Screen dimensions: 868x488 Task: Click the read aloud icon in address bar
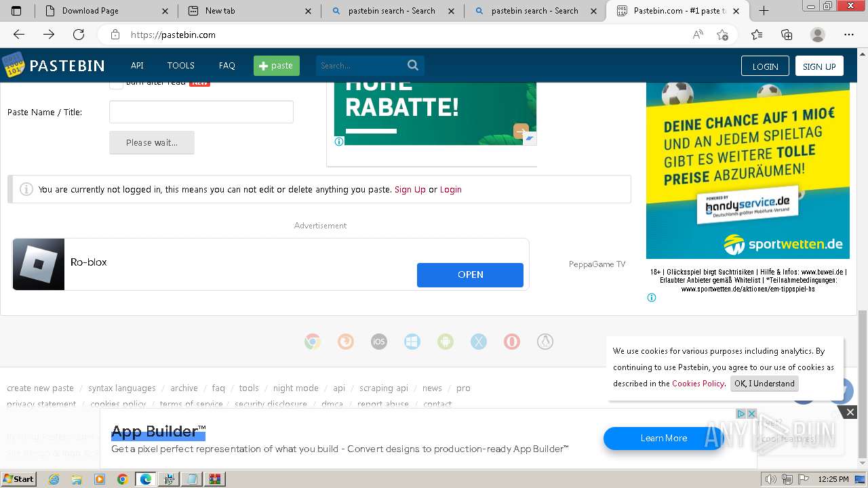(x=698, y=35)
